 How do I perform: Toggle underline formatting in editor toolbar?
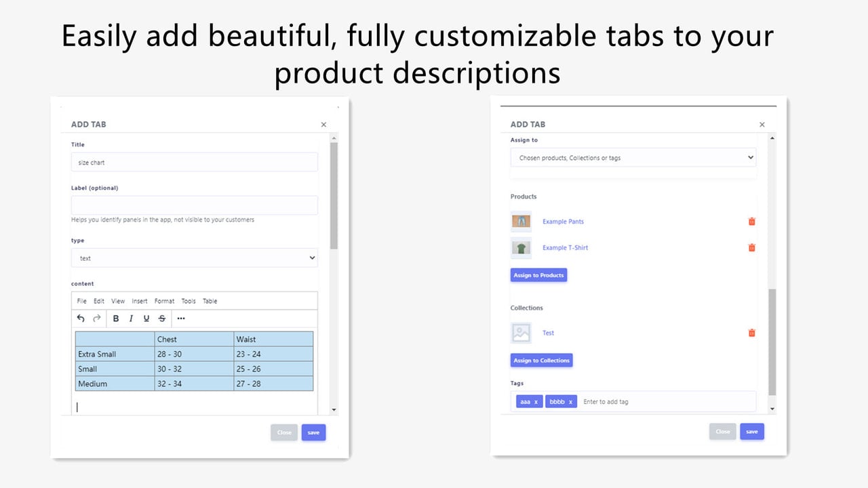click(x=146, y=319)
